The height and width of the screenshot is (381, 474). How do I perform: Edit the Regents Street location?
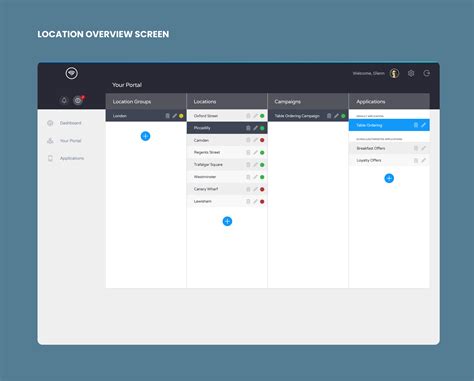click(x=255, y=153)
